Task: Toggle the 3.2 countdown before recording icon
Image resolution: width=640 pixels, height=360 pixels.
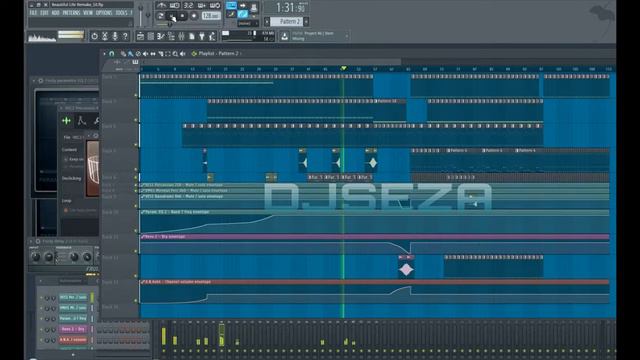Action: click(x=188, y=6)
